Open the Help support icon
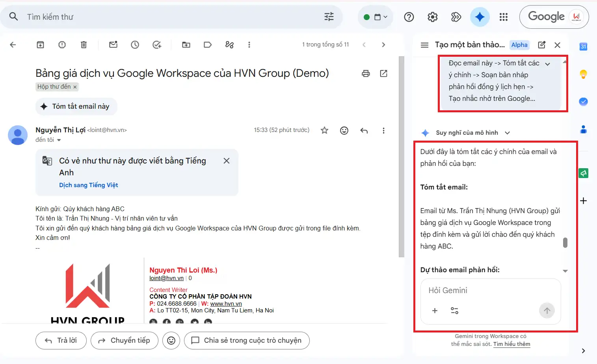 (409, 17)
